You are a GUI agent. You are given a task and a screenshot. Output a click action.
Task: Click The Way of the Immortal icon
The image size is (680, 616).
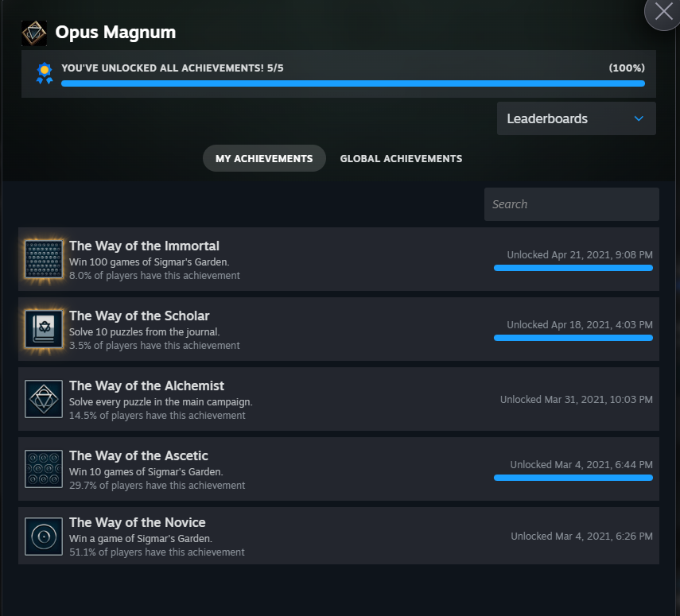(x=44, y=259)
